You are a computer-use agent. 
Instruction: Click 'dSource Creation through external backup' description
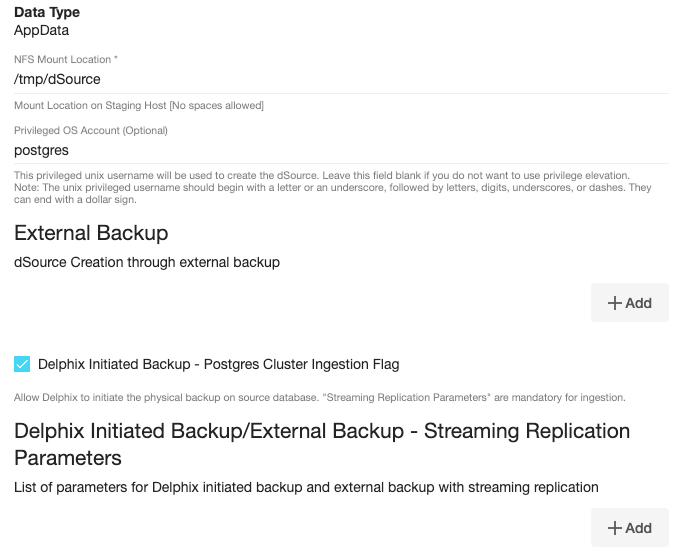[147, 262]
